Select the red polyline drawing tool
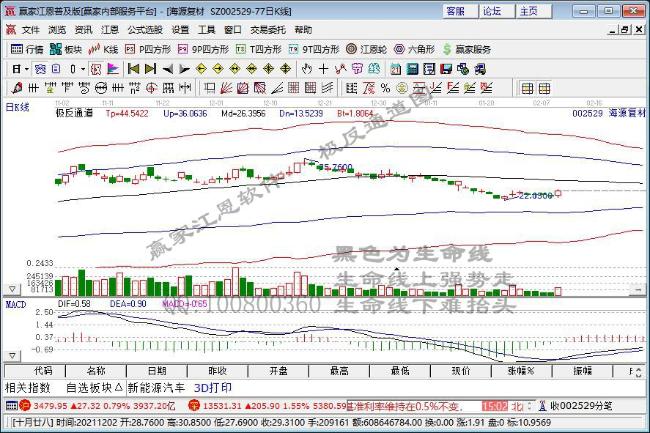This screenshot has height=433, width=650. [x=340, y=69]
